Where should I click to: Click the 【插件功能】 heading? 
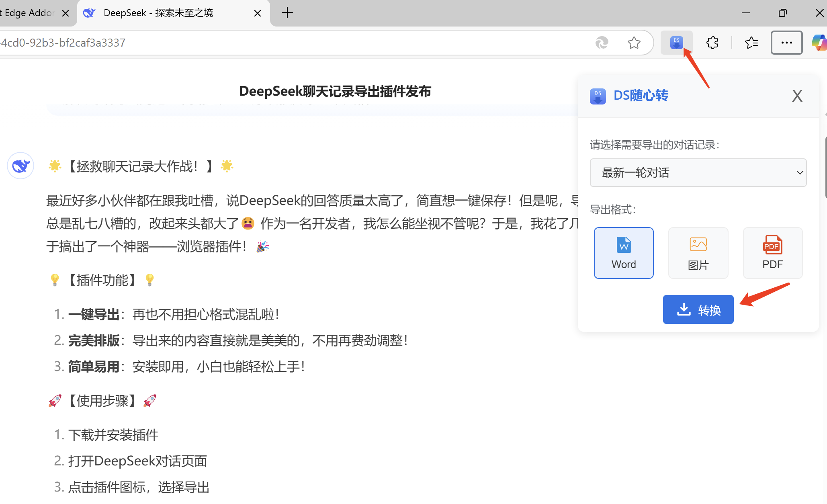102,280
